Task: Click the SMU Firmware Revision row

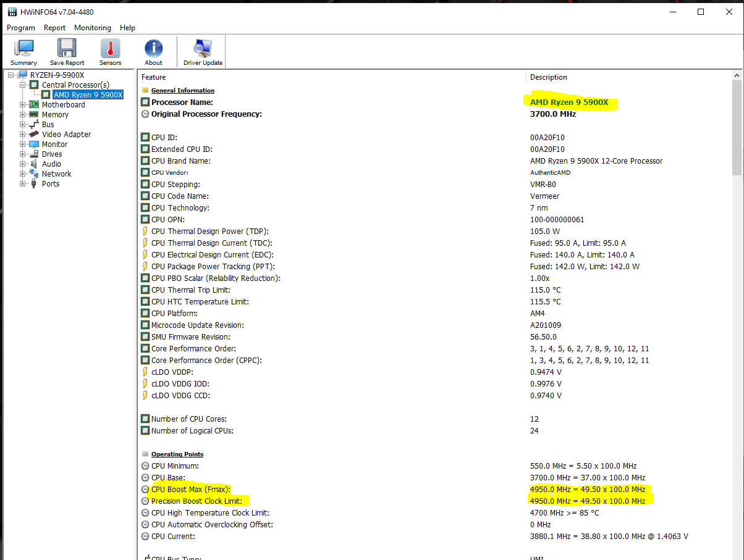Action: click(435, 336)
